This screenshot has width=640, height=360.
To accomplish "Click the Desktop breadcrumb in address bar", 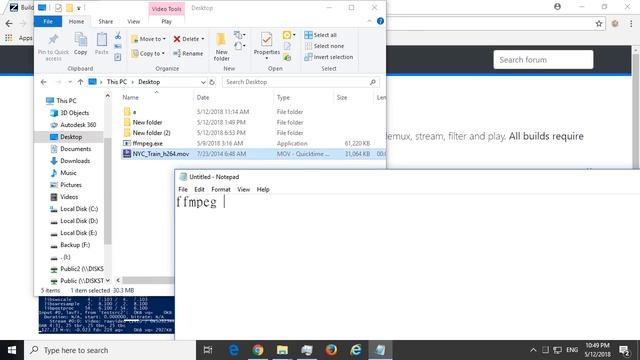I will [x=149, y=82].
